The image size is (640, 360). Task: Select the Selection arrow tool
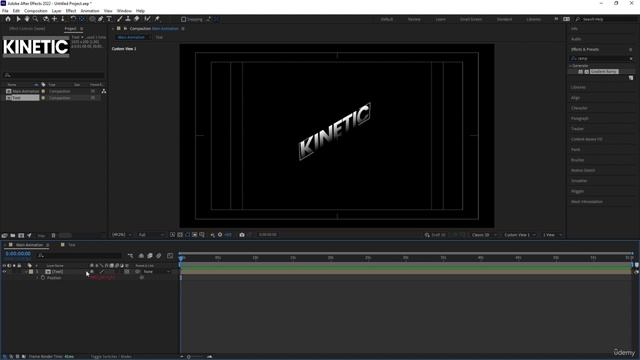[18, 19]
